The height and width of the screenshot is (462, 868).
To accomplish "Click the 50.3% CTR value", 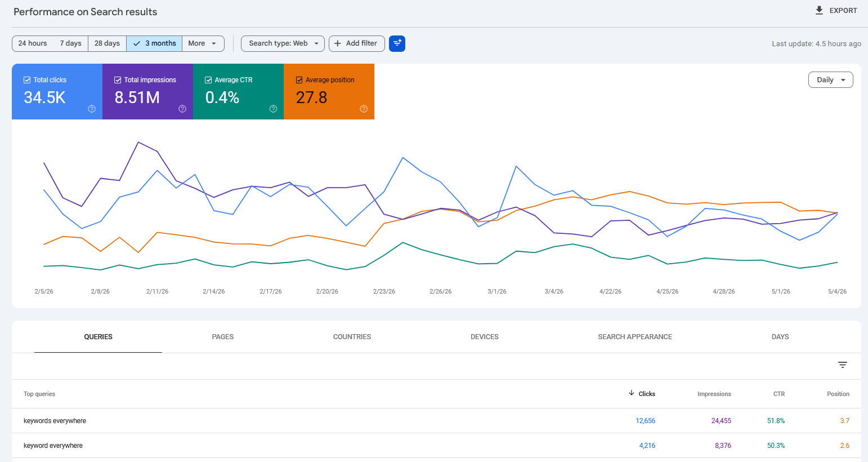I will pos(776,446).
